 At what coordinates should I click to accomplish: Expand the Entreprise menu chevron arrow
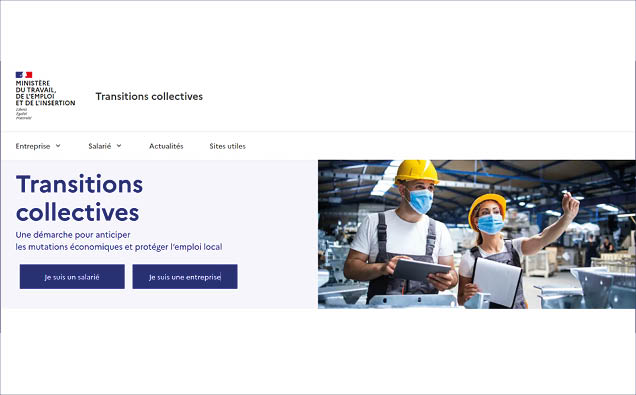58,146
